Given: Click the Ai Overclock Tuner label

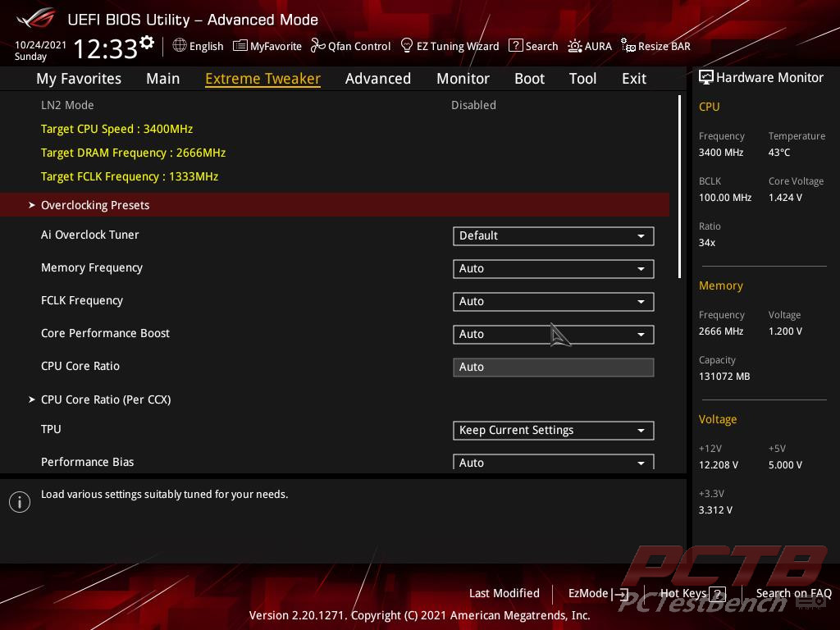Looking at the screenshot, I should coord(89,235).
